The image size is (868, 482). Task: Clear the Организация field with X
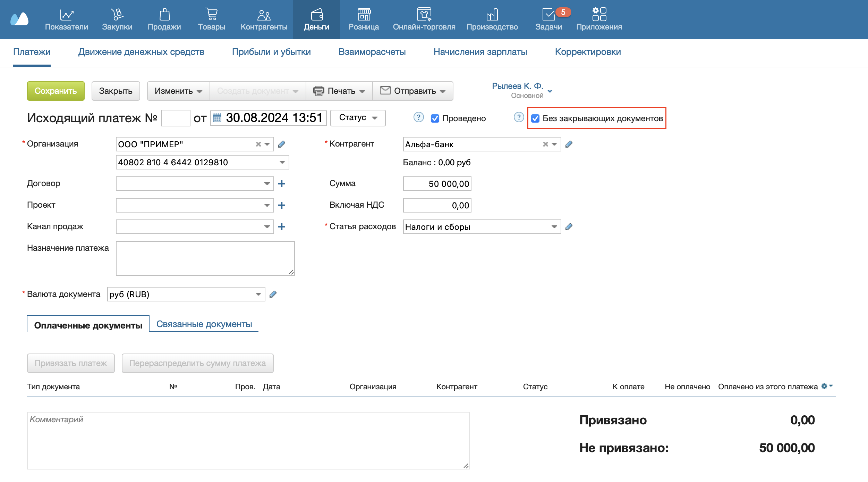(258, 144)
